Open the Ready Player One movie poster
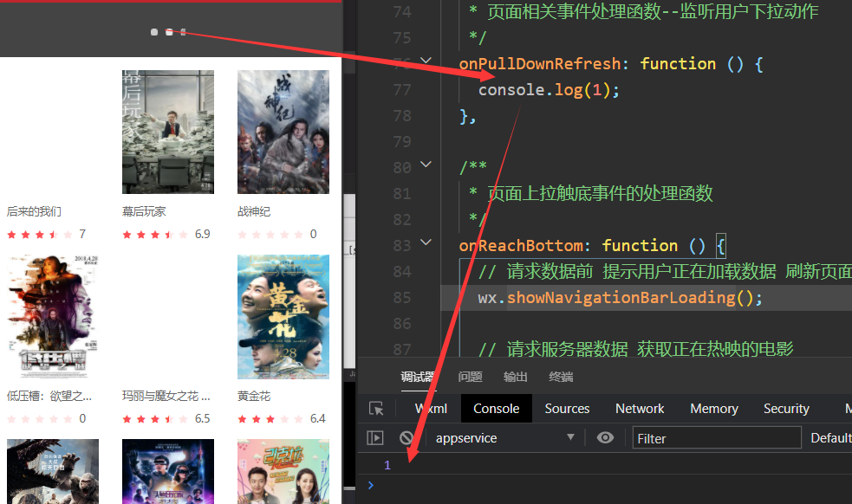Viewport: 852px width, 504px height. point(168,471)
